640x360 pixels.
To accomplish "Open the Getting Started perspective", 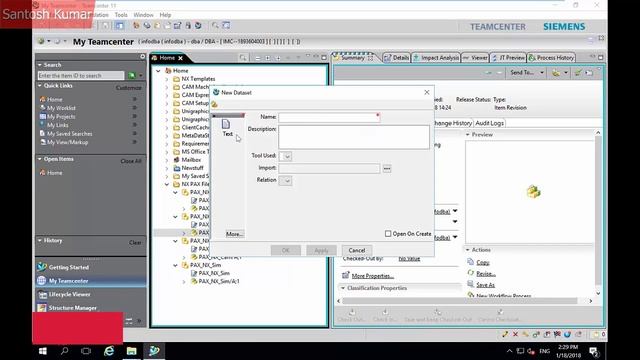I will pyautogui.click(x=69, y=267).
